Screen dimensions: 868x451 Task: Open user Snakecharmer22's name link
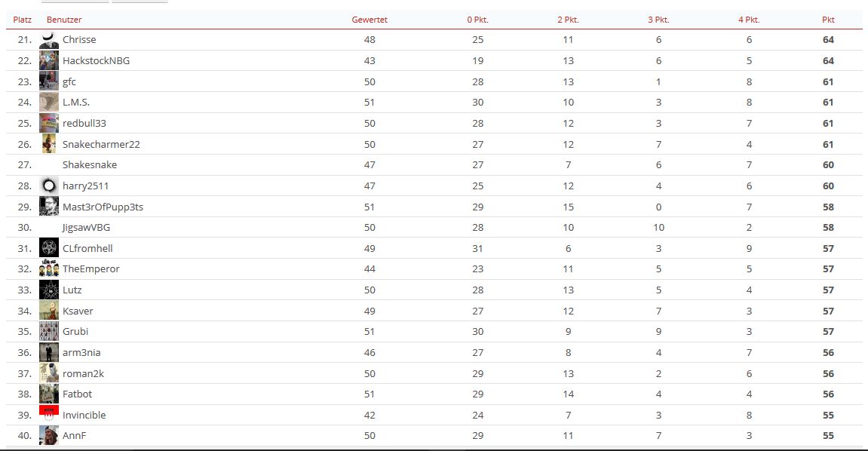101,145
